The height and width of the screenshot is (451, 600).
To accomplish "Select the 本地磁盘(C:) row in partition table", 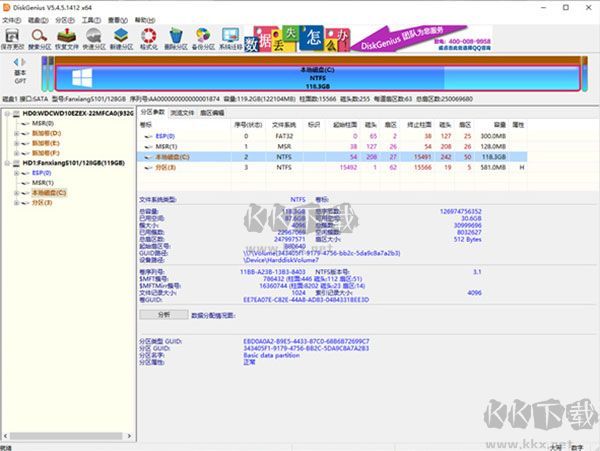I will [x=332, y=157].
